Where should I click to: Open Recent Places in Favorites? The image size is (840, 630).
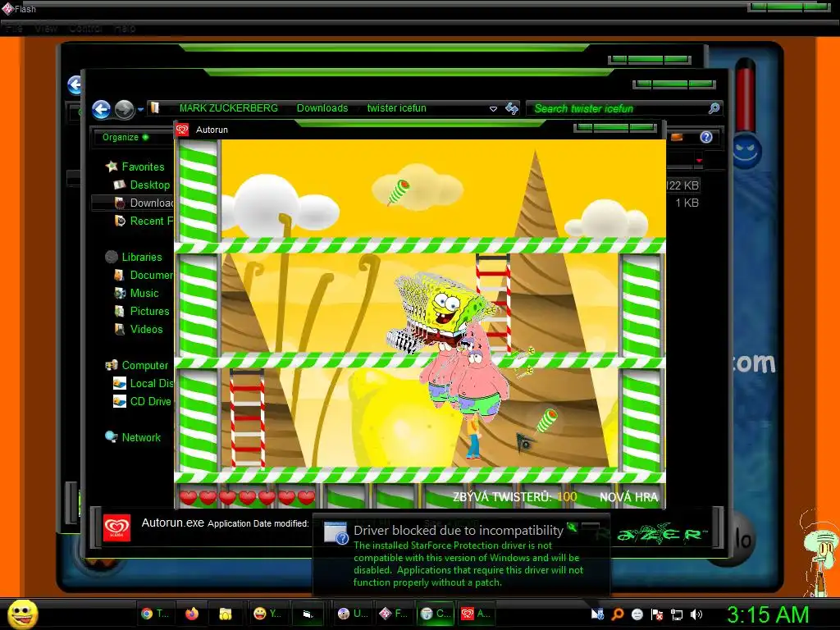152,221
